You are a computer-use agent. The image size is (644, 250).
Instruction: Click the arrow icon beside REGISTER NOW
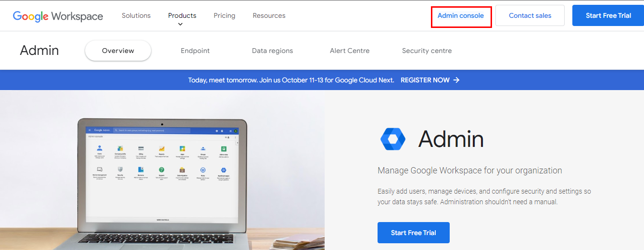(456, 80)
